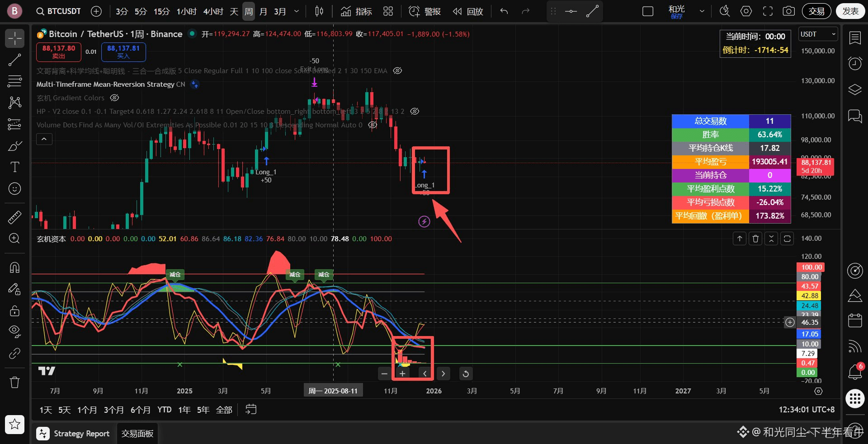Delete the 玄机资本 indicator pane
This screenshot has width=868, height=444.
(x=755, y=238)
